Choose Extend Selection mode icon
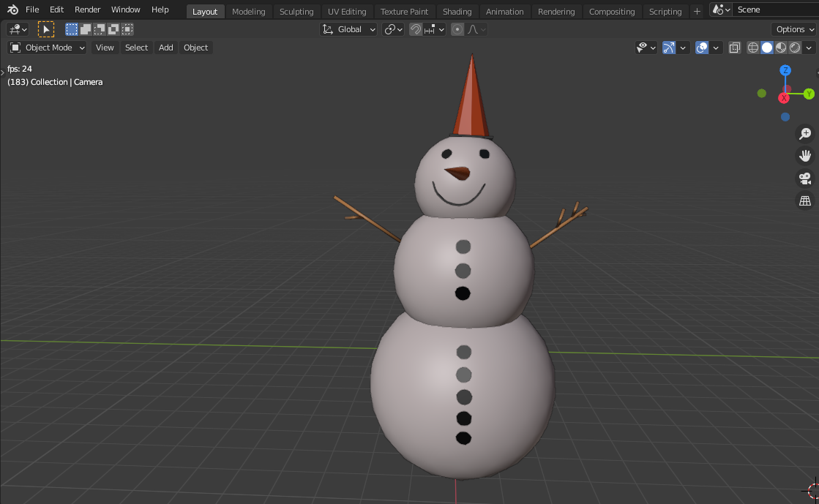Screen dimensions: 819x504 click(x=85, y=29)
